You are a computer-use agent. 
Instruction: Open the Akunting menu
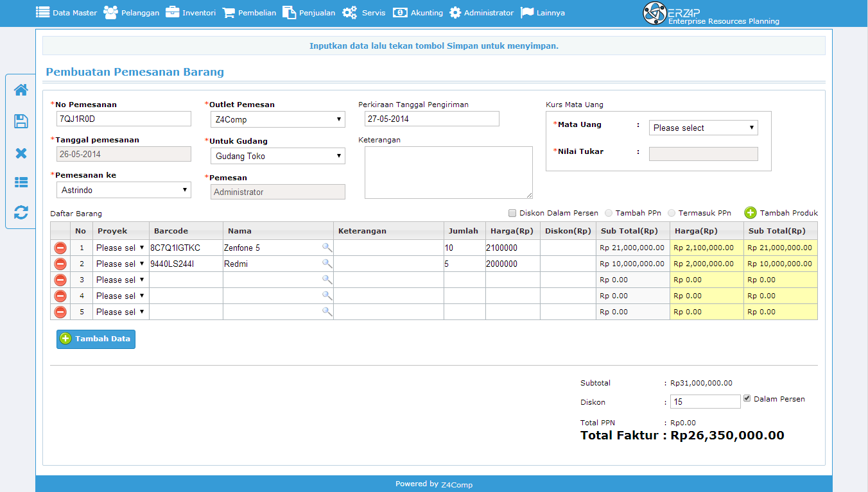pyautogui.click(x=418, y=12)
